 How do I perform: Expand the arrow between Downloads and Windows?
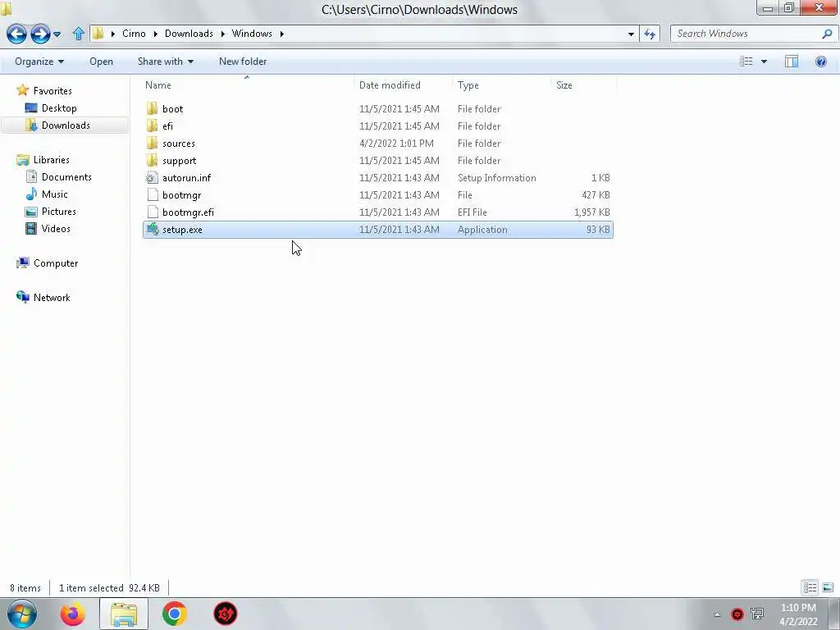click(x=222, y=34)
